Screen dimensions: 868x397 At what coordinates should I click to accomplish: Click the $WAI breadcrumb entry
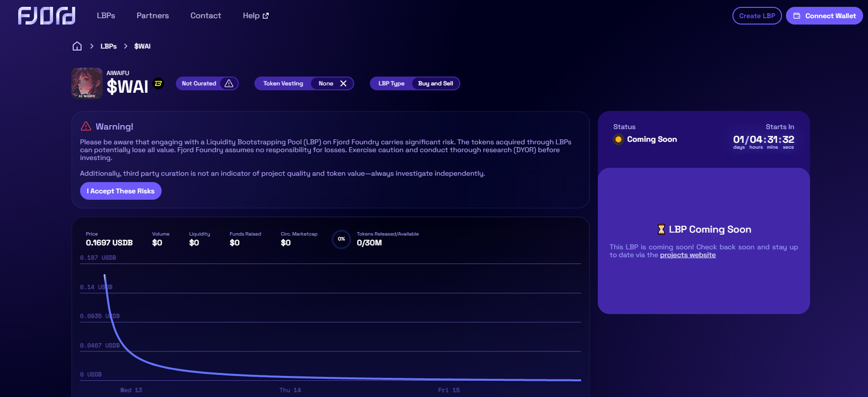click(142, 46)
